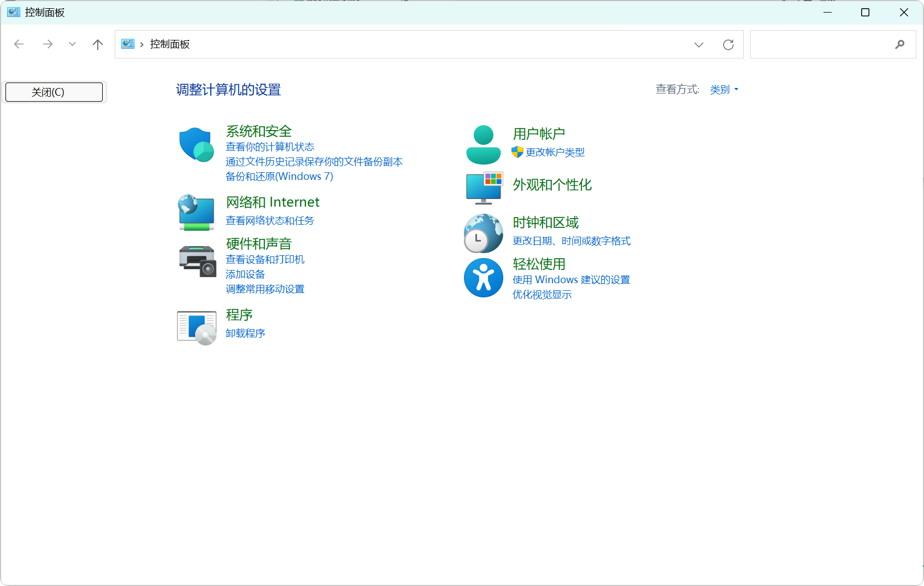This screenshot has width=924, height=586.
Task: Click the refresh button in address bar
Action: point(728,45)
